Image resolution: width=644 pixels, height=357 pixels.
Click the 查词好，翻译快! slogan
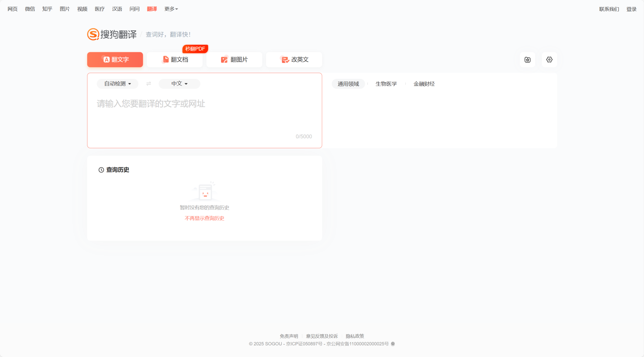coord(168,35)
